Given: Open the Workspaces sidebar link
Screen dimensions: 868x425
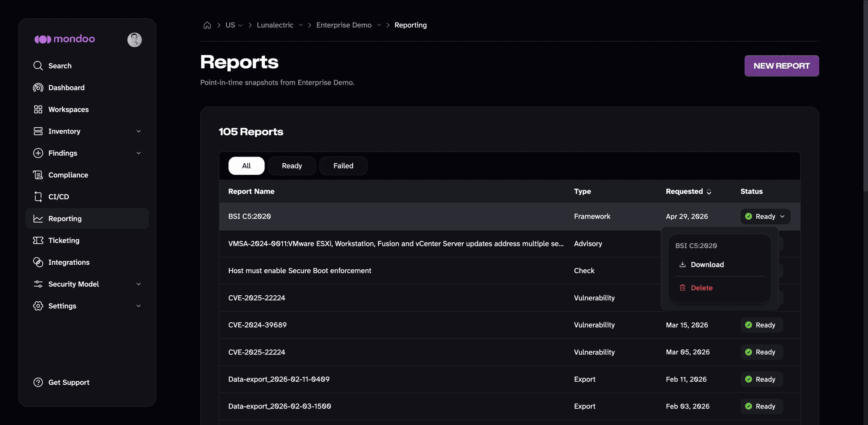Looking at the screenshot, I should 87,109.
